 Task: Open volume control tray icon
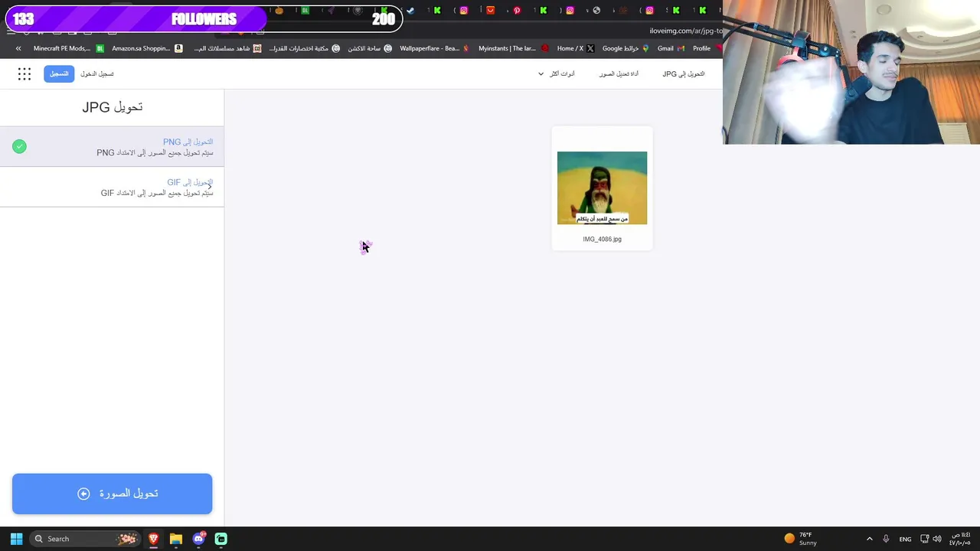click(937, 539)
